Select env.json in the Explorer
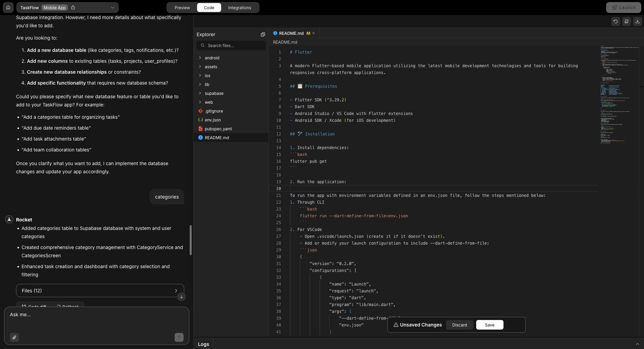This screenshot has width=644, height=349. tap(213, 120)
